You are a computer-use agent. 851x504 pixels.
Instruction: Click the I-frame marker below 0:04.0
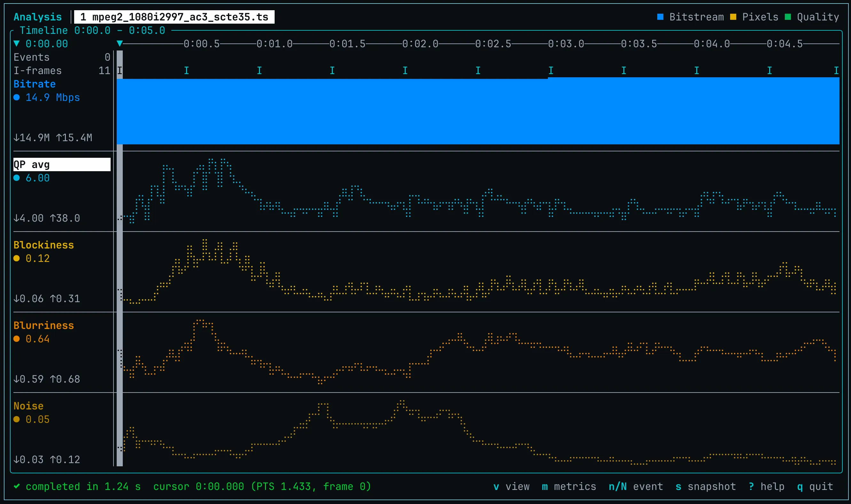click(x=697, y=71)
